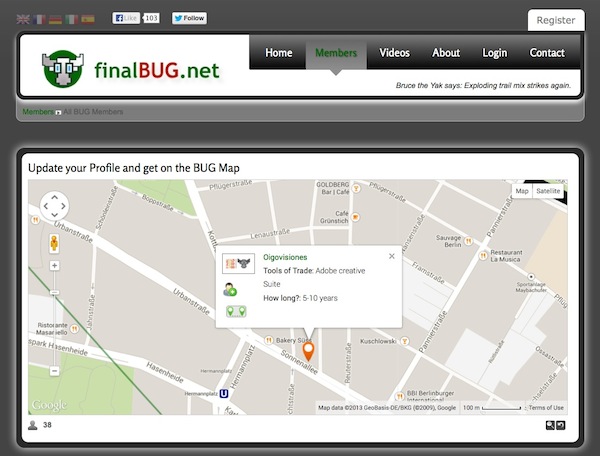Open the Register page
This screenshot has width=600, height=456.
tap(556, 20)
